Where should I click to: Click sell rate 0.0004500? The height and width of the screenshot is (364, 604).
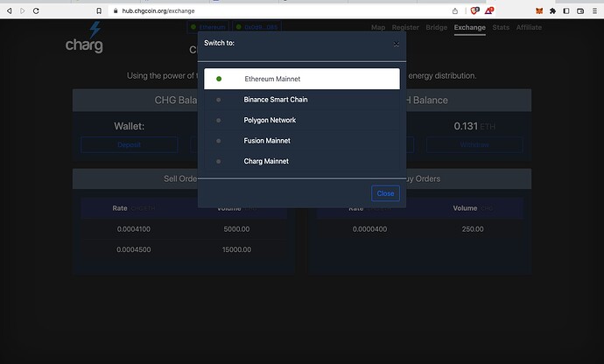click(134, 249)
